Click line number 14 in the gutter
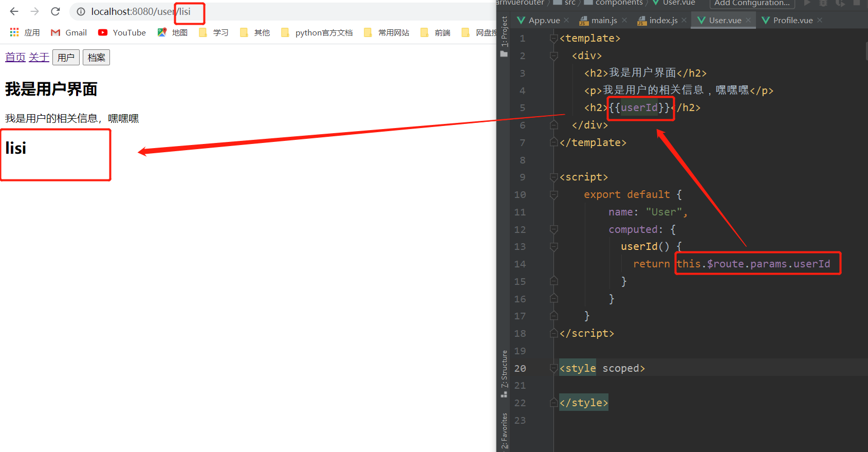 [x=520, y=264]
